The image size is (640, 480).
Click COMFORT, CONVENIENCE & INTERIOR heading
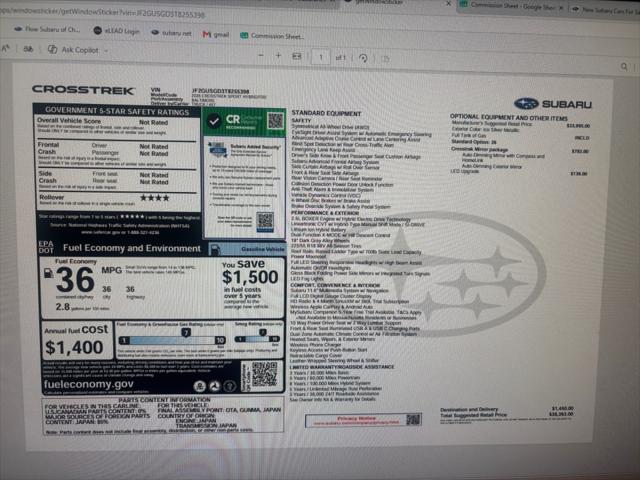(335, 285)
